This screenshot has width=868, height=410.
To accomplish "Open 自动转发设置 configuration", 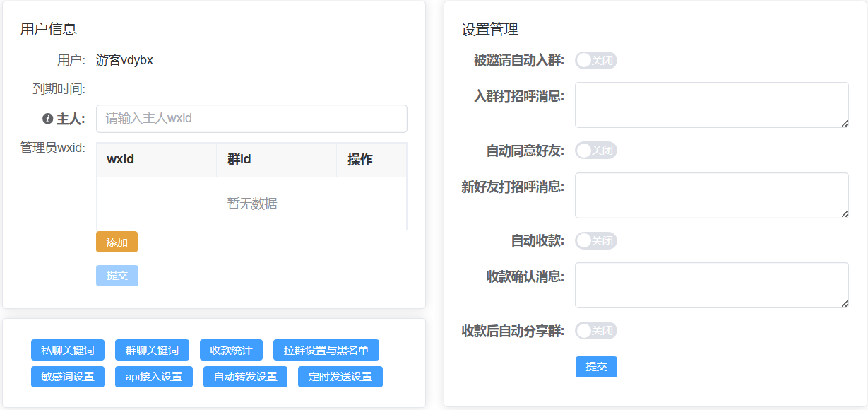I will coord(245,376).
